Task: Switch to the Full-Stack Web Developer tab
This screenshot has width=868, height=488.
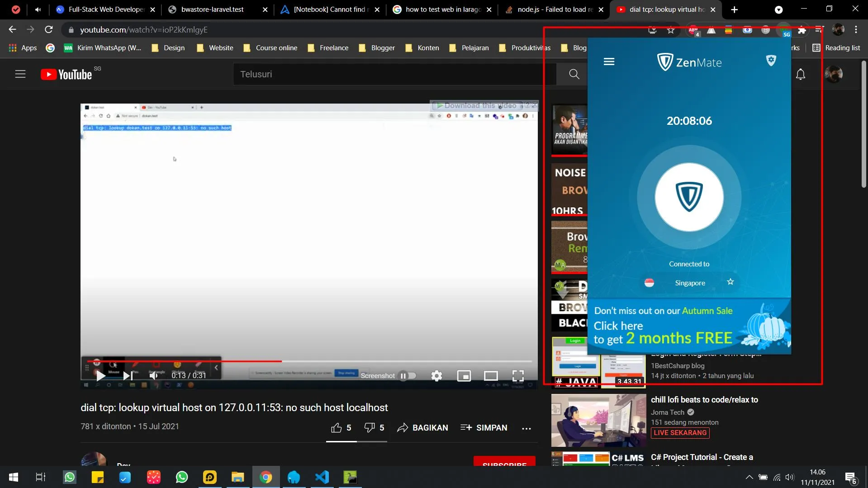Action: [106, 9]
